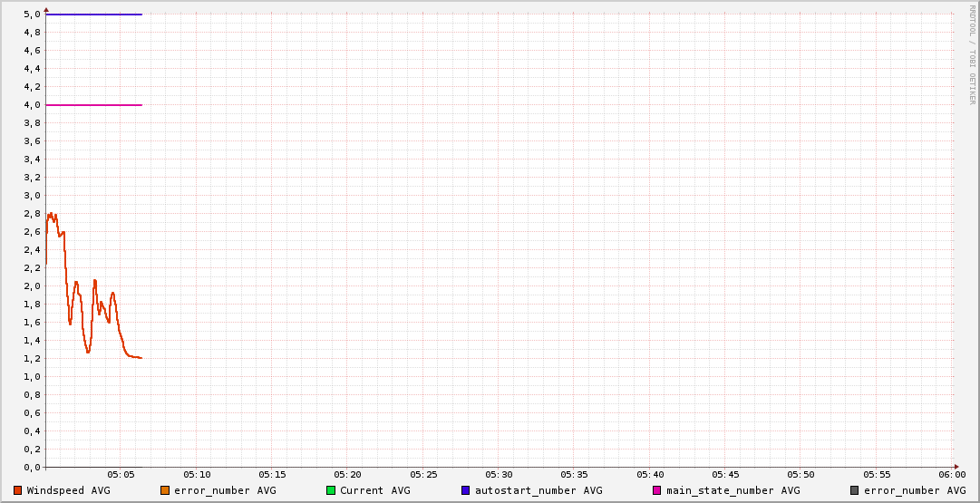Click the 05:30 time axis label
This screenshot has width=980, height=503.
click(499, 474)
